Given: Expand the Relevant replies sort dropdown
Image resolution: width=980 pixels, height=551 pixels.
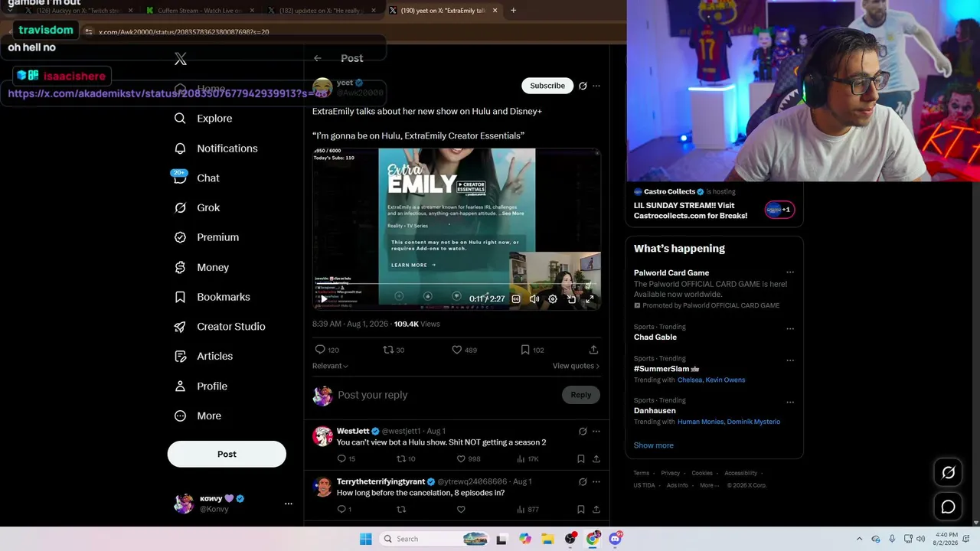Looking at the screenshot, I should pos(330,366).
